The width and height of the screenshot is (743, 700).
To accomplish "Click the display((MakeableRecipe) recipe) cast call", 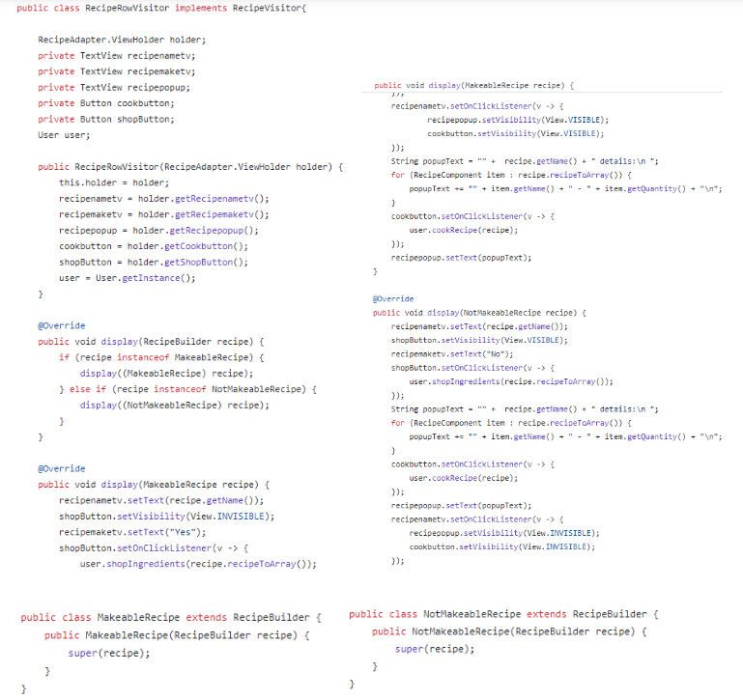I will pos(166,373).
